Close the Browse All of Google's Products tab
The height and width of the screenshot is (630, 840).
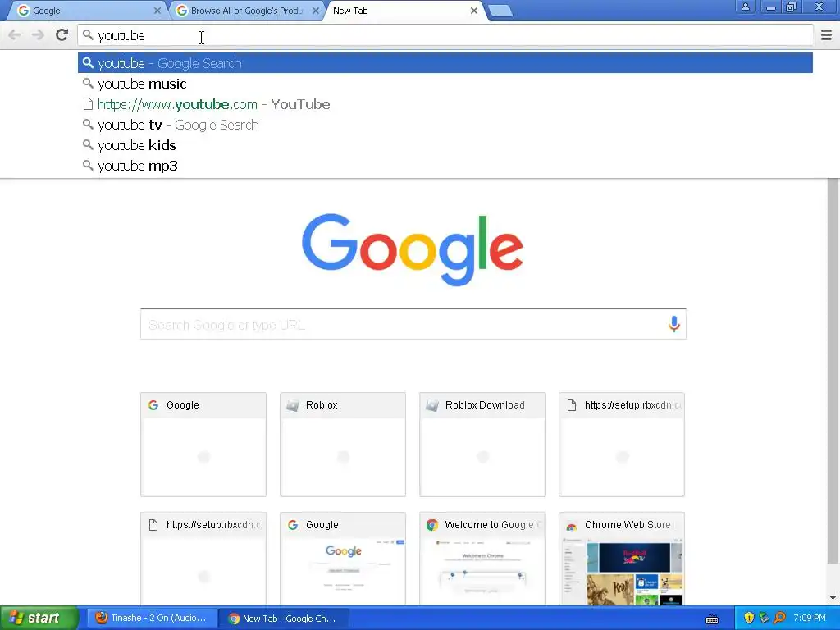click(316, 11)
